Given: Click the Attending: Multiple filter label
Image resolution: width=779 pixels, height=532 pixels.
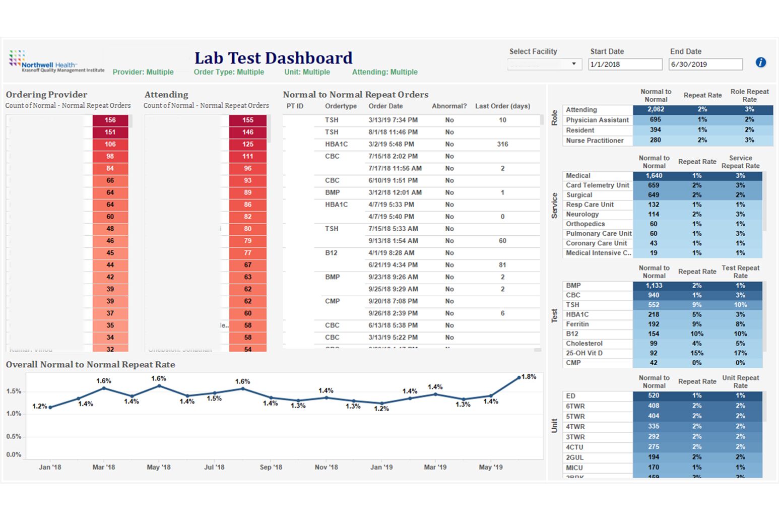Looking at the screenshot, I should 385,72.
